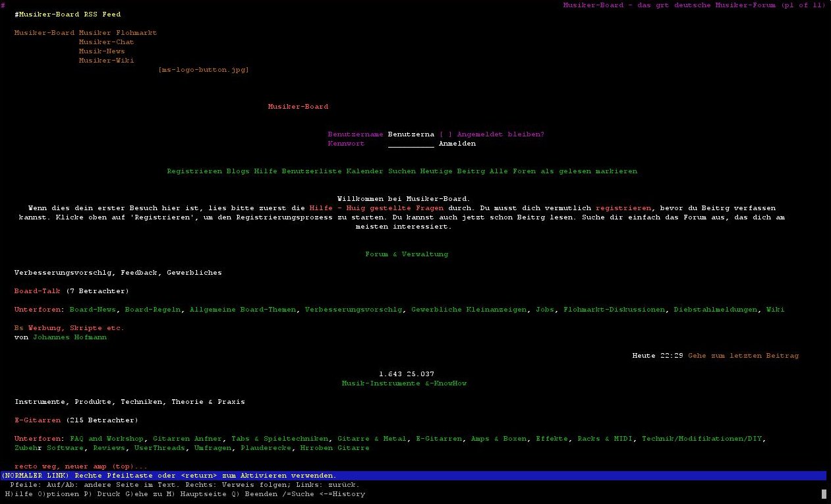
Task: Click Q) Beenden in the bottom command line
Action: [x=253, y=494]
